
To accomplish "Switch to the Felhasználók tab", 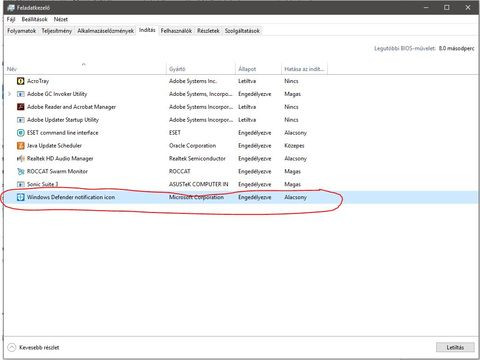I will pyautogui.click(x=176, y=31).
